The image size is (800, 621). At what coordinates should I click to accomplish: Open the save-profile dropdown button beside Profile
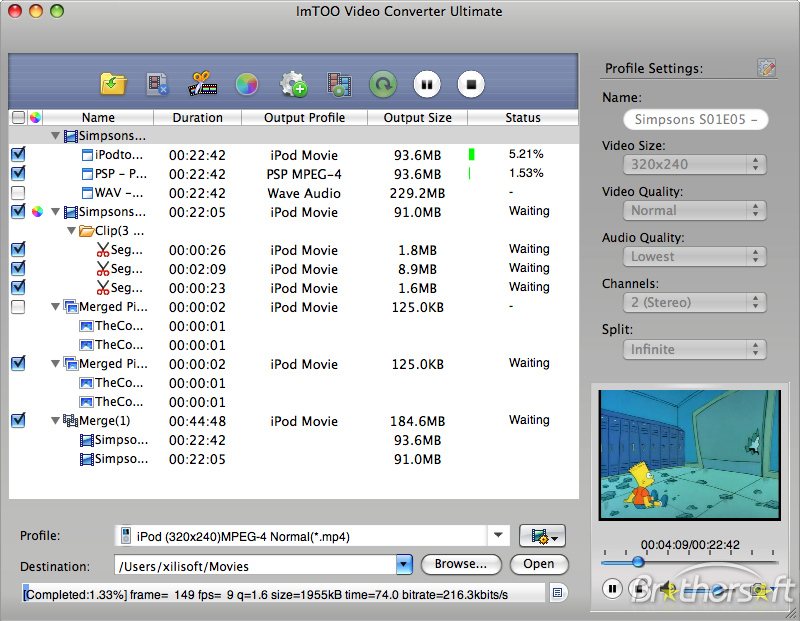tap(542, 536)
